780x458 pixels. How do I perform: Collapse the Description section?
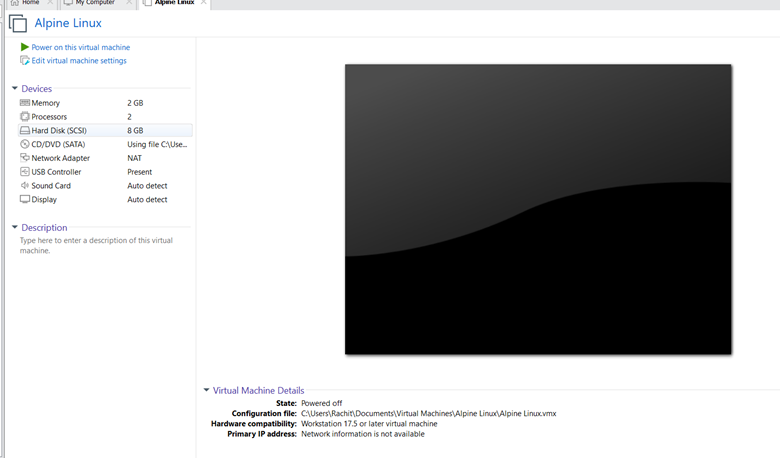pyautogui.click(x=14, y=227)
